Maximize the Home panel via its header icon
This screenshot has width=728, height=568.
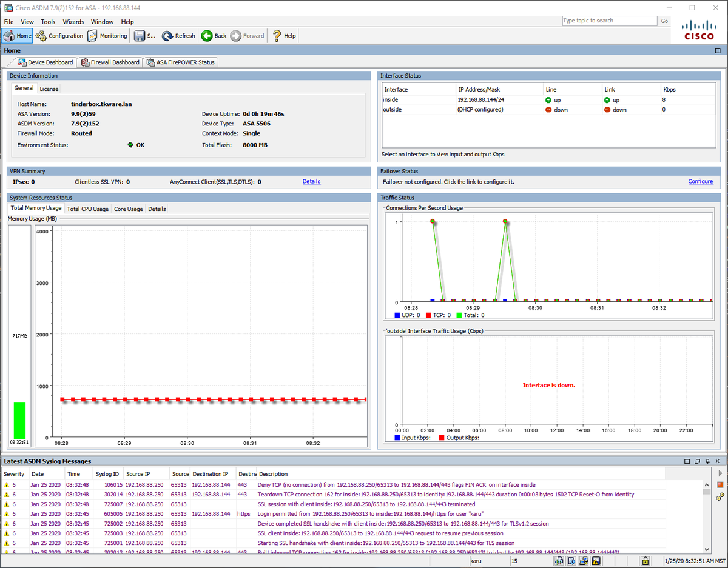pos(718,51)
